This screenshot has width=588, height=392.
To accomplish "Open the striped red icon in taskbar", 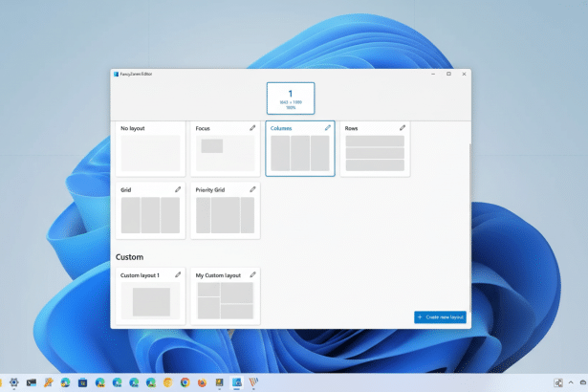I will [x=253, y=382].
